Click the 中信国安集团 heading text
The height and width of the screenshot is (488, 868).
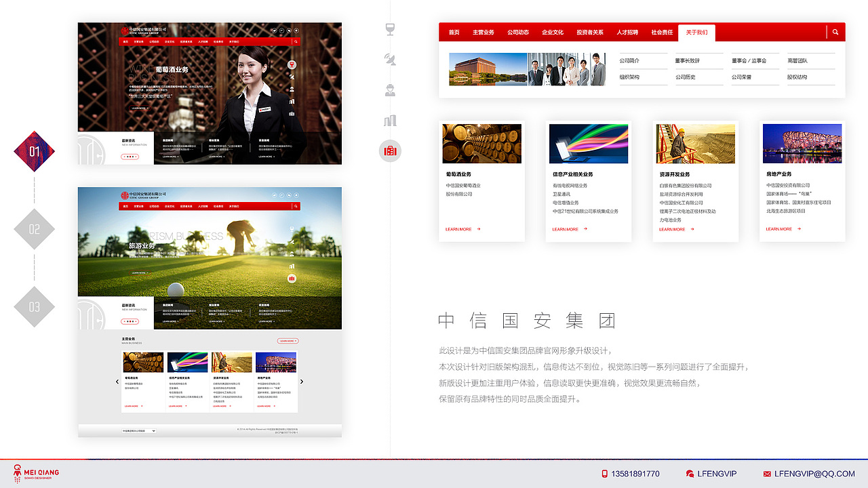coord(528,321)
